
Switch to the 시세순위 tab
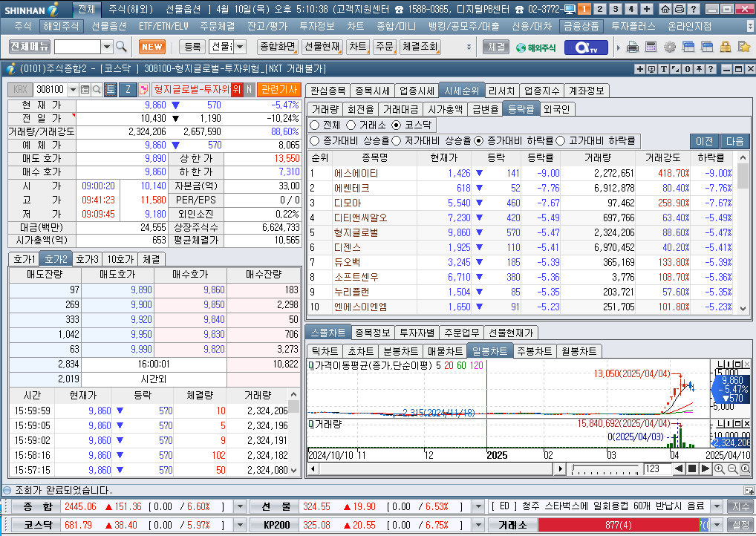461,91
